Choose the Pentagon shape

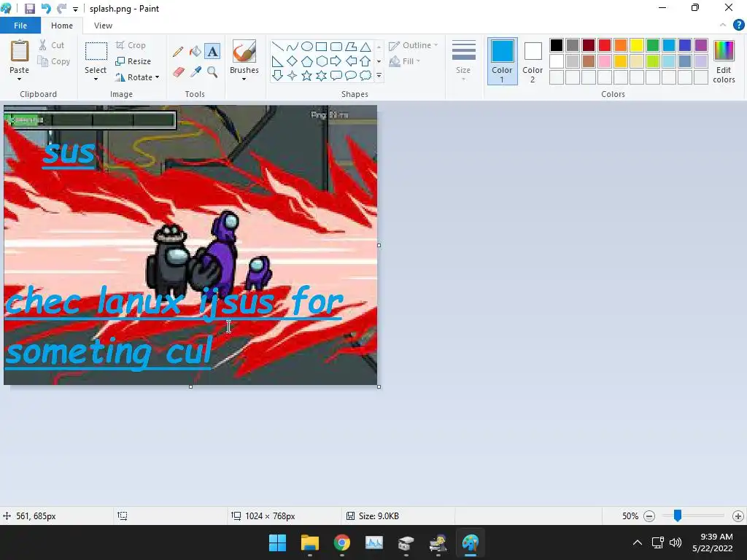pyautogui.click(x=307, y=61)
